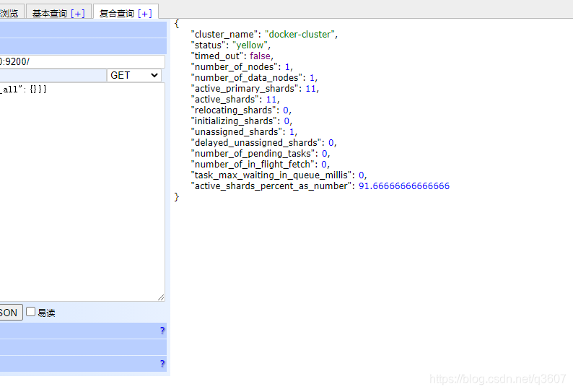Toggle the 易读 checkbox
The image size is (573, 392).
coord(31,312)
